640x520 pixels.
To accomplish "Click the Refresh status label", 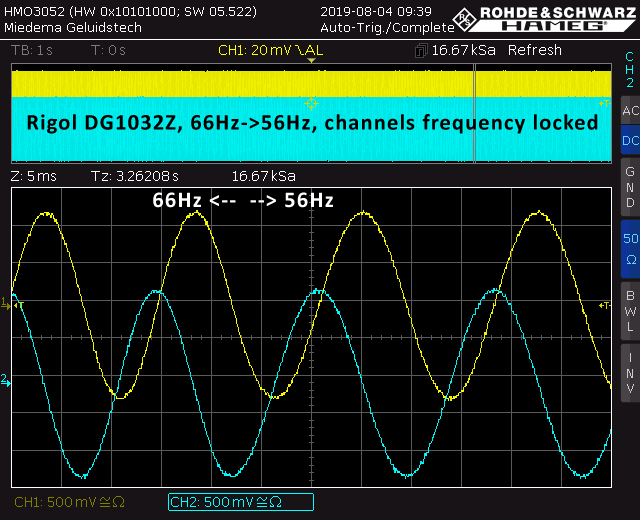I will tap(535, 50).
